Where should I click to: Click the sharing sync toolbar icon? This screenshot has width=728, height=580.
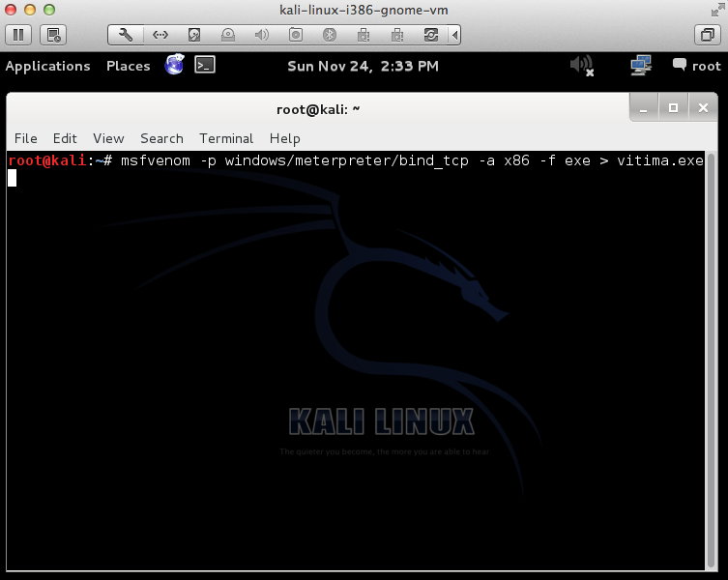[431, 35]
